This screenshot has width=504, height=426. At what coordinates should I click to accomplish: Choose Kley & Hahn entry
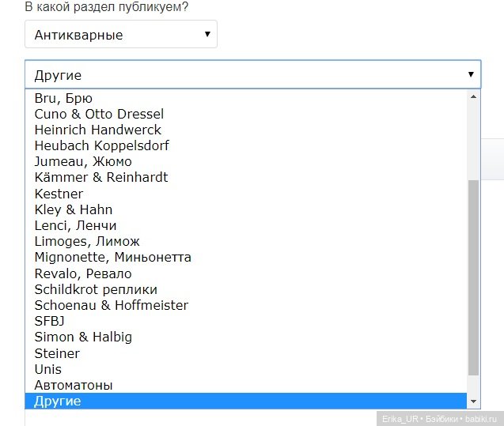[x=73, y=209]
